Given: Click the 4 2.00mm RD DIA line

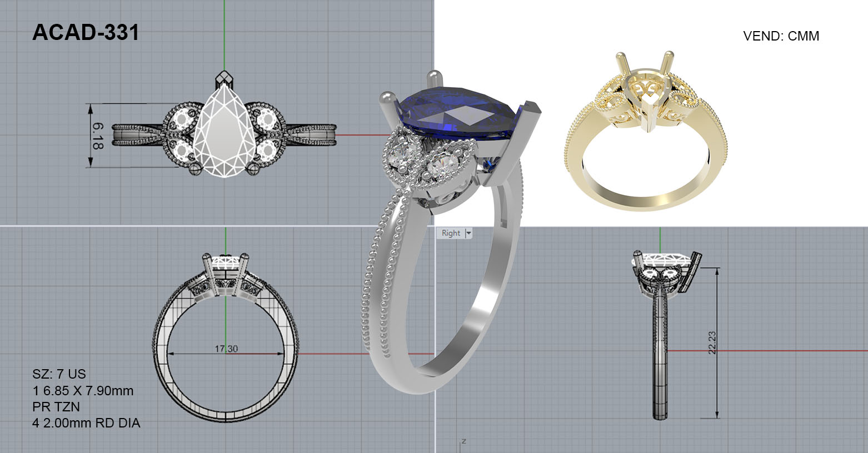Looking at the screenshot, I should pyautogui.click(x=86, y=423).
